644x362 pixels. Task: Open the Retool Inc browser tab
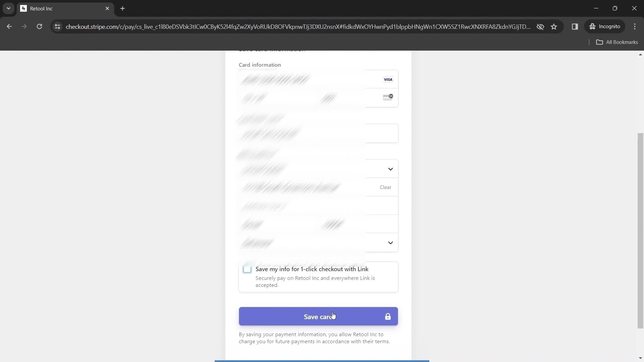click(x=64, y=8)
